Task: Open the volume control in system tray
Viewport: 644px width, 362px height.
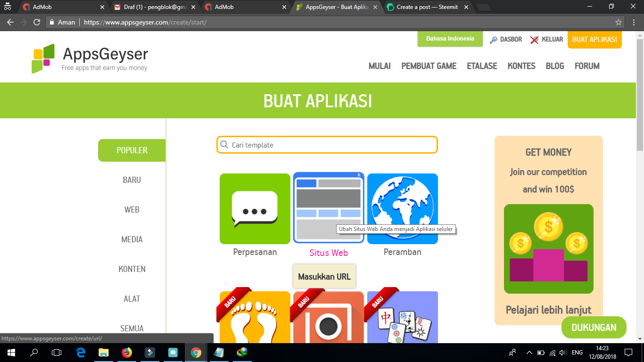Action: [x=563, y=353]
